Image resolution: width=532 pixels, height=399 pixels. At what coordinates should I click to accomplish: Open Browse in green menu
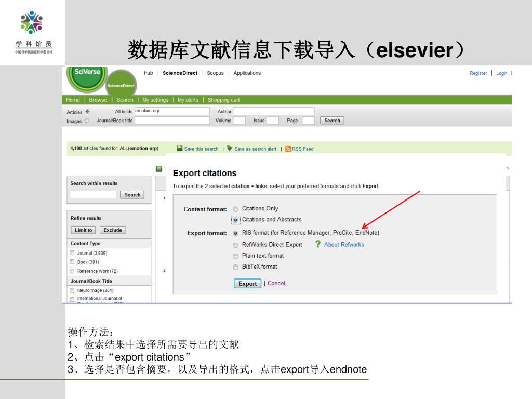pyautogui.click(x=98, y=100)
